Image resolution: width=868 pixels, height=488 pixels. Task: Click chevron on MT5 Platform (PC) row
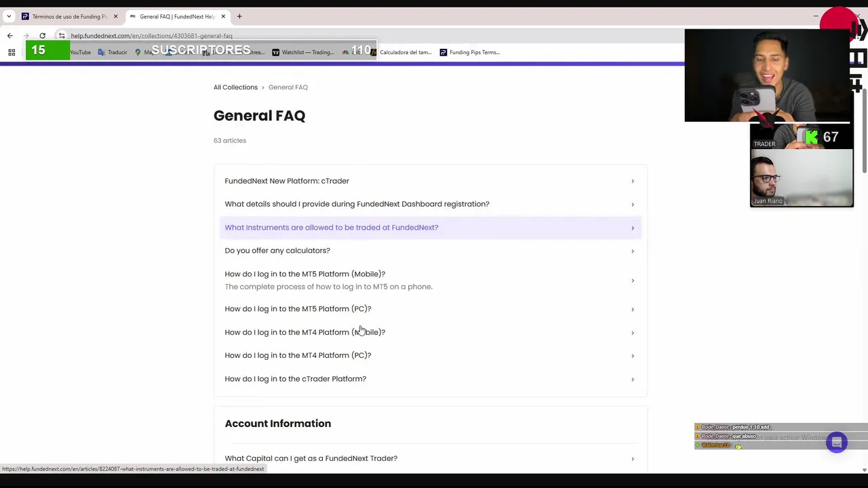(633, 309)
